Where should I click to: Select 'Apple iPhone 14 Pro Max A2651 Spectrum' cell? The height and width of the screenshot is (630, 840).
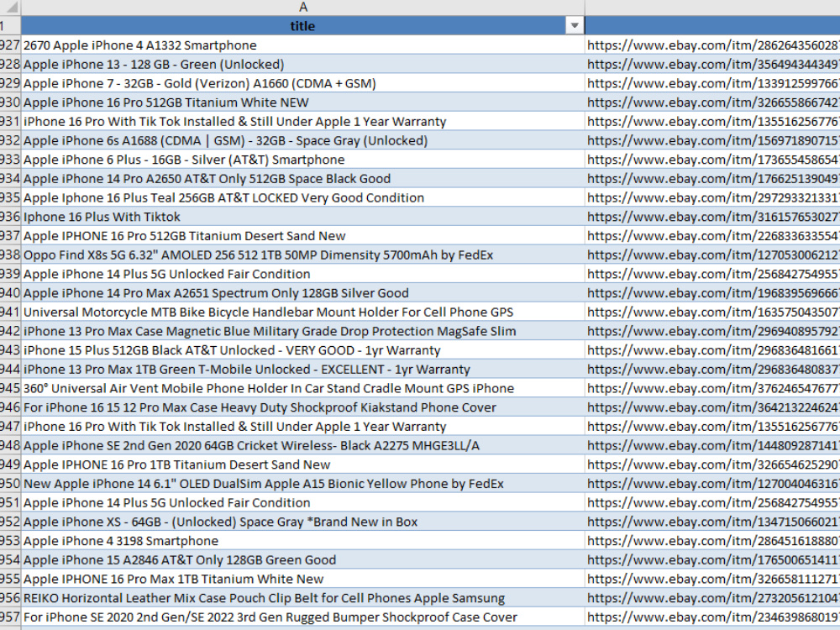coord(302,293)
